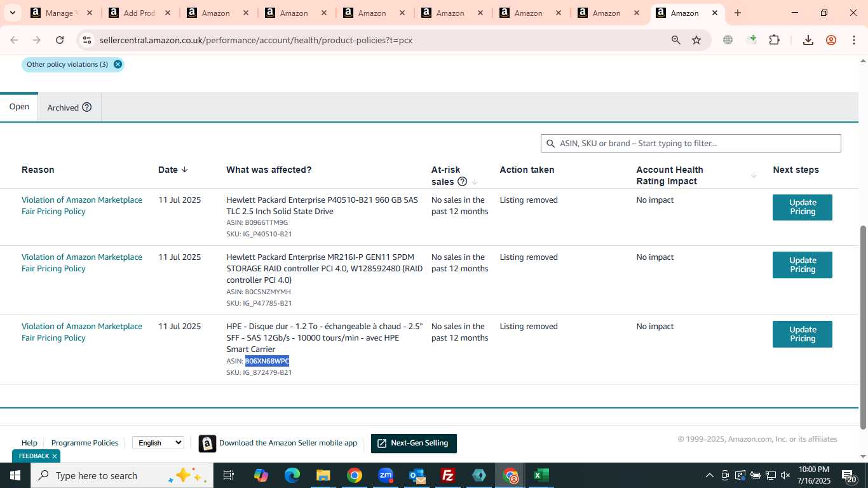This screenshot has height=488, width=868.
Task: Close the Manage browser tab
Action: point(90,13)
